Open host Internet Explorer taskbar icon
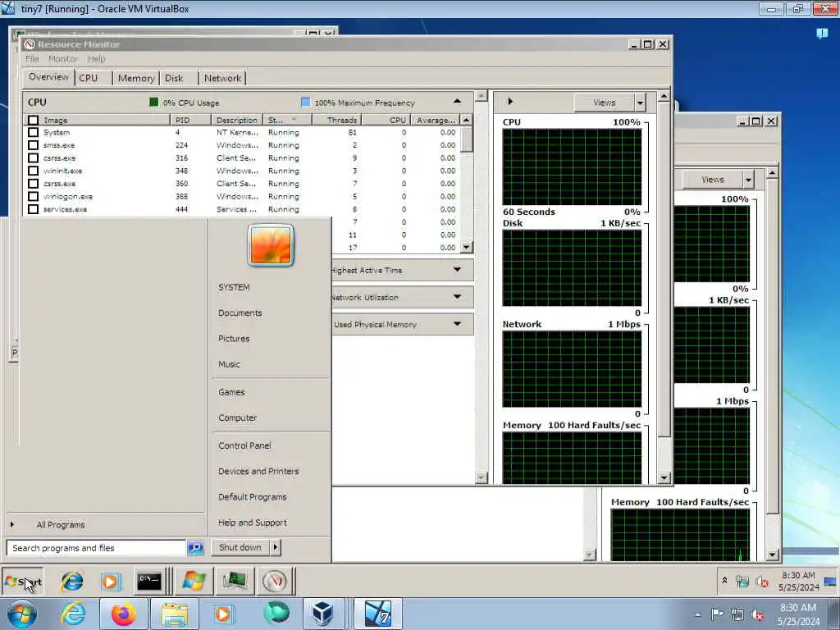This screenshot has width=840, height=630. click(x=73, y=614)
